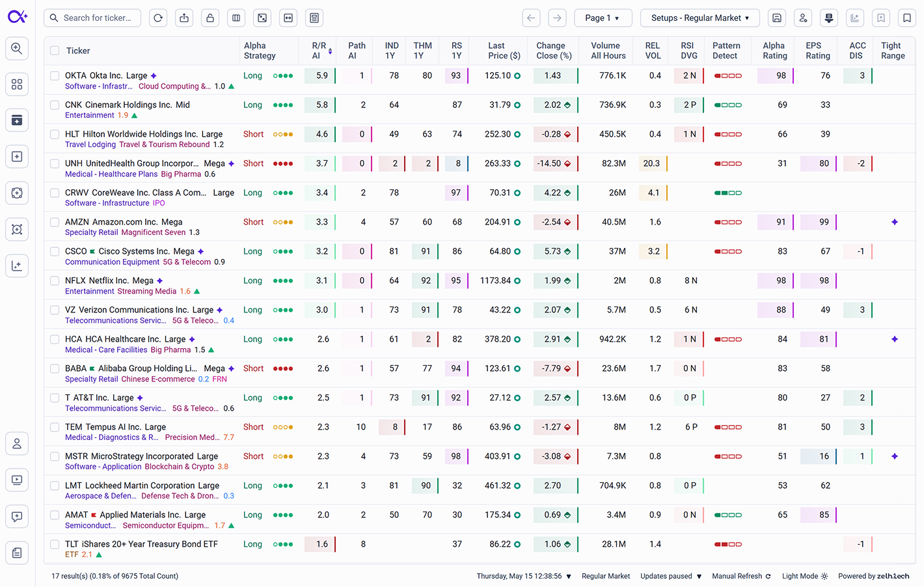The image size is (924, 587).
Task: Open the Setups - Regular Market dropdown
Action: point(700,18)
